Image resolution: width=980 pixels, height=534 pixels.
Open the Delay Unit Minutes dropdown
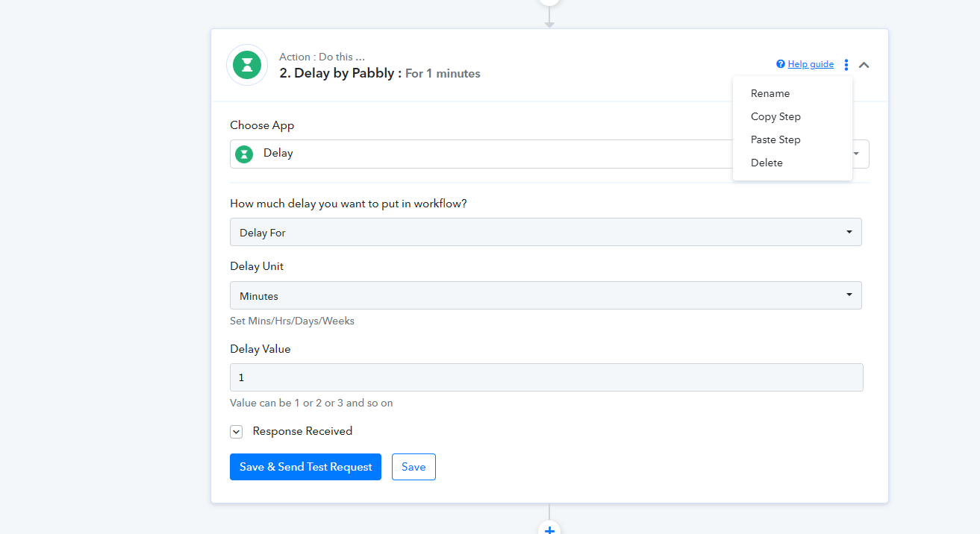pyautogui.click(x=546, y=295)
